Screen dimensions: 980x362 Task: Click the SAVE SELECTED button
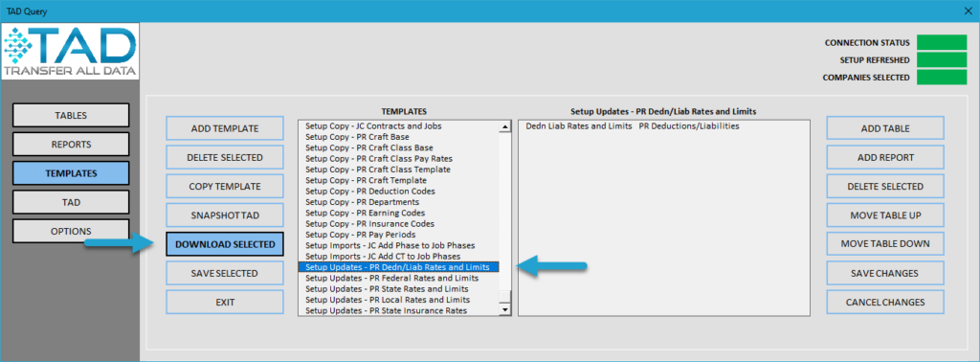(224, 273)
